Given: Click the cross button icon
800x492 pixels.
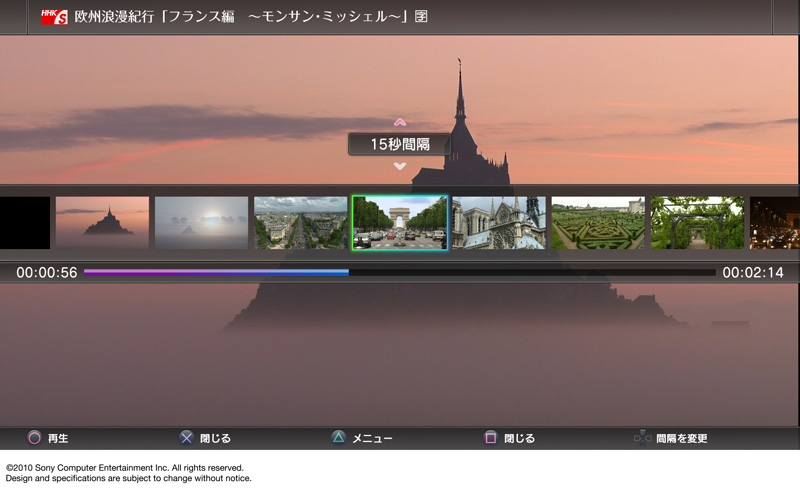Looking at the screenshot, I should pyautogui.click(x=186, y=438).
